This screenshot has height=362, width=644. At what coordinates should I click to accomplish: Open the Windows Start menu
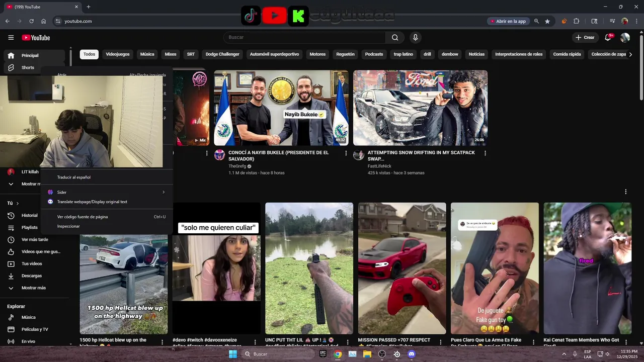click(232, 354)
